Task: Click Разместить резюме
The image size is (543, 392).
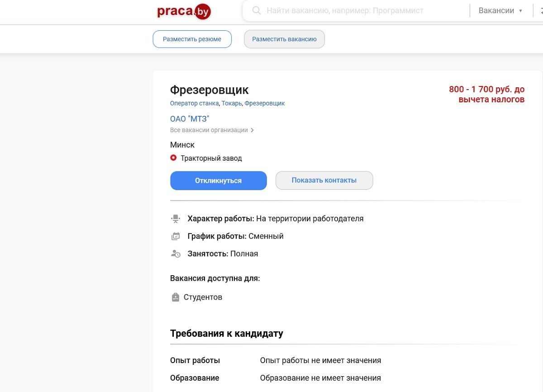Action: [x=192, y=39]
